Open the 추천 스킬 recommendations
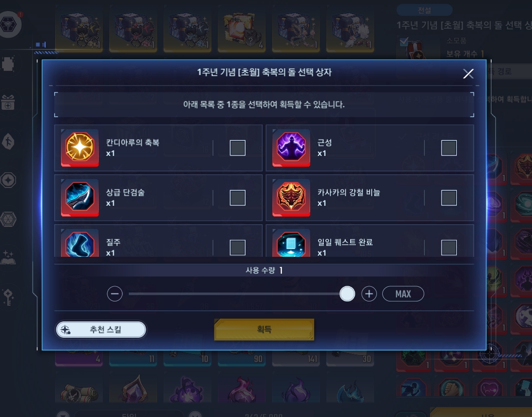Screen dimensions: 532x417 tap(101, 329)
